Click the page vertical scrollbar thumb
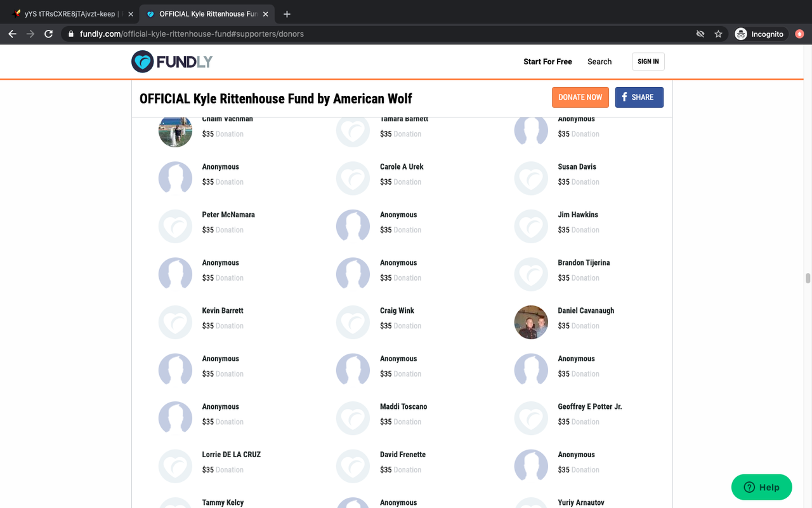Viewport: 812px width, 508px height. pos(808,278)
